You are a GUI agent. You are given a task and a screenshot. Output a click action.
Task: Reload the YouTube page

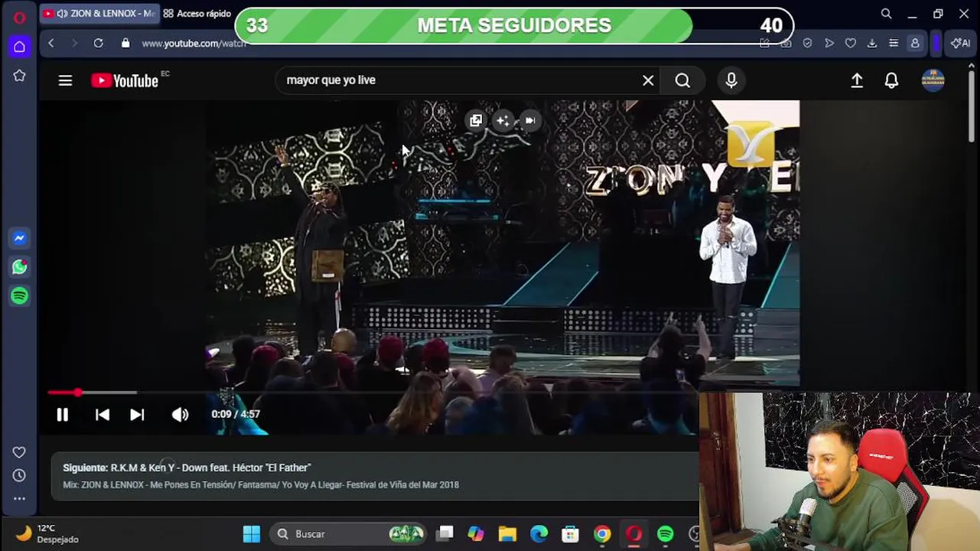pos(99,44)
